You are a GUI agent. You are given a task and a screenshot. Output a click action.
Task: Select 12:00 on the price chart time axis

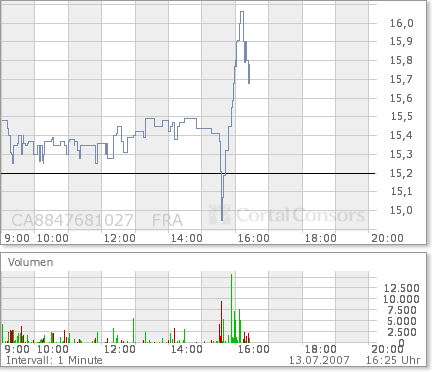[120, 238]
